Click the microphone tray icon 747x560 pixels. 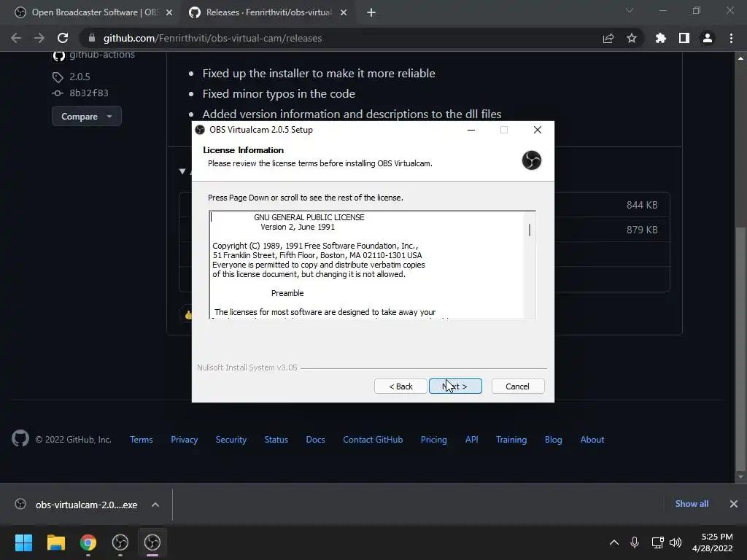pyautogui.click(x=635, y=542)
